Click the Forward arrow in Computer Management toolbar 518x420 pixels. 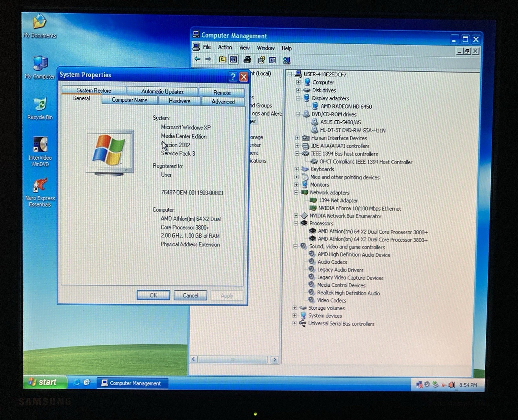pyautogui.click(x=208, y=59)
